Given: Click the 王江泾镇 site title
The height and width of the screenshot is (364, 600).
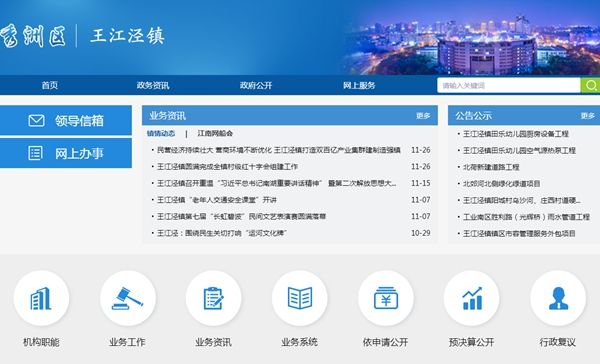Looking at the screenshot, I should 127,36.
